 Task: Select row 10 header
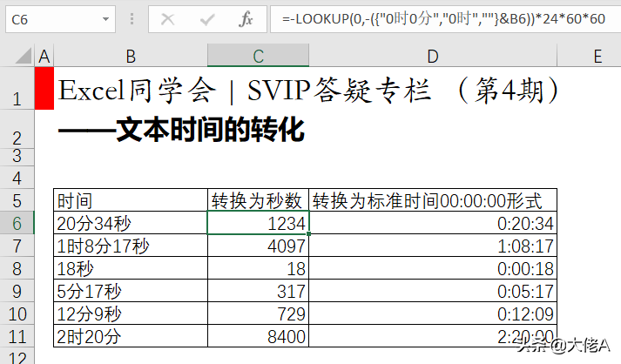pos(17,313)
